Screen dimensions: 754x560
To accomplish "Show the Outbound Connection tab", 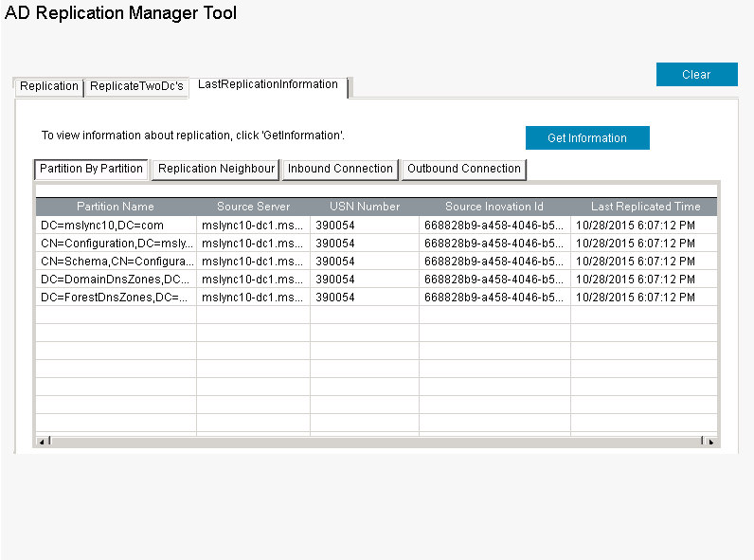I will tap(464, 169).
